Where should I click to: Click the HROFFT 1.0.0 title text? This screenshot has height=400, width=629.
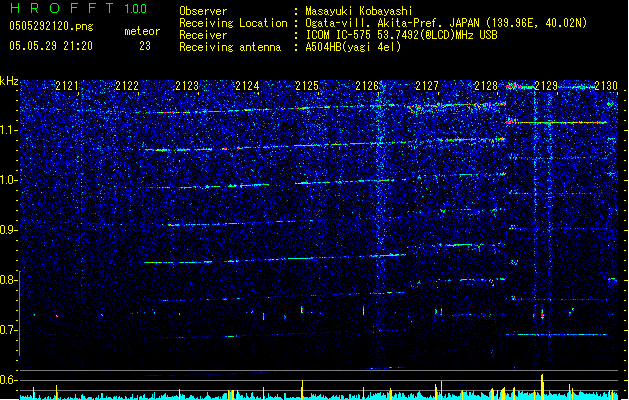(x=78, y=8)
